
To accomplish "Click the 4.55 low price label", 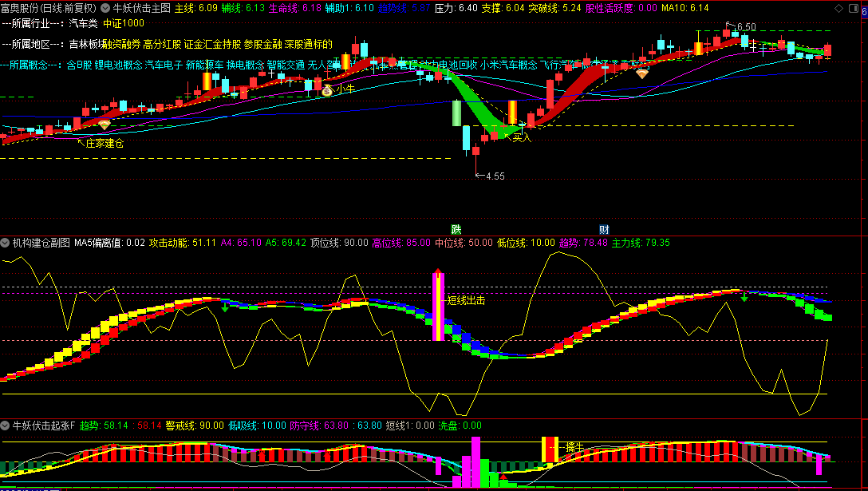I will [494, 176].
